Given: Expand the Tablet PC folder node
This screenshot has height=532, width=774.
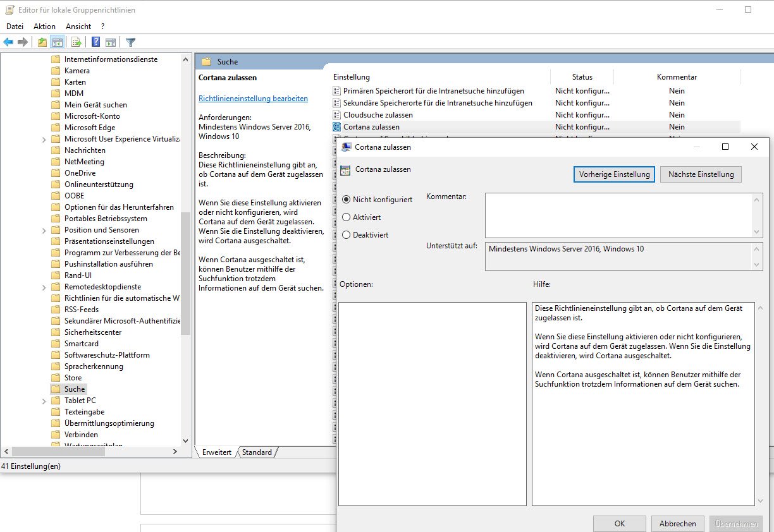Looking at the screenshot, I should tap(44, 401).
